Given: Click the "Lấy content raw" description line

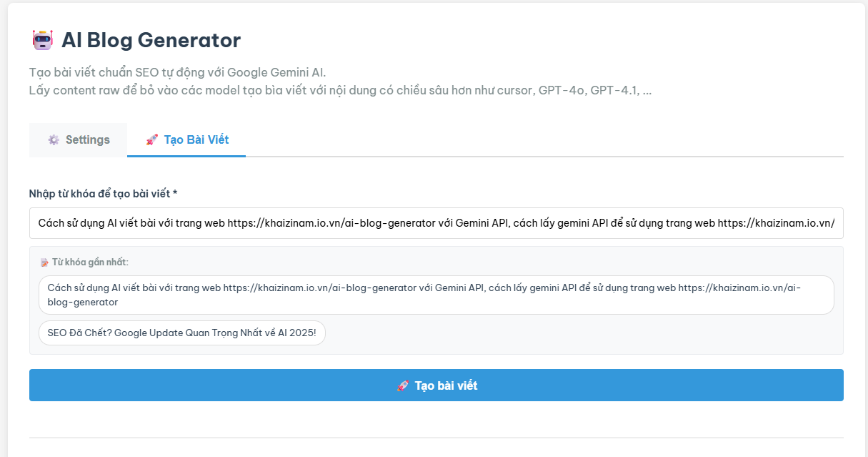Looking at the screenshot, I should (339, 91).
